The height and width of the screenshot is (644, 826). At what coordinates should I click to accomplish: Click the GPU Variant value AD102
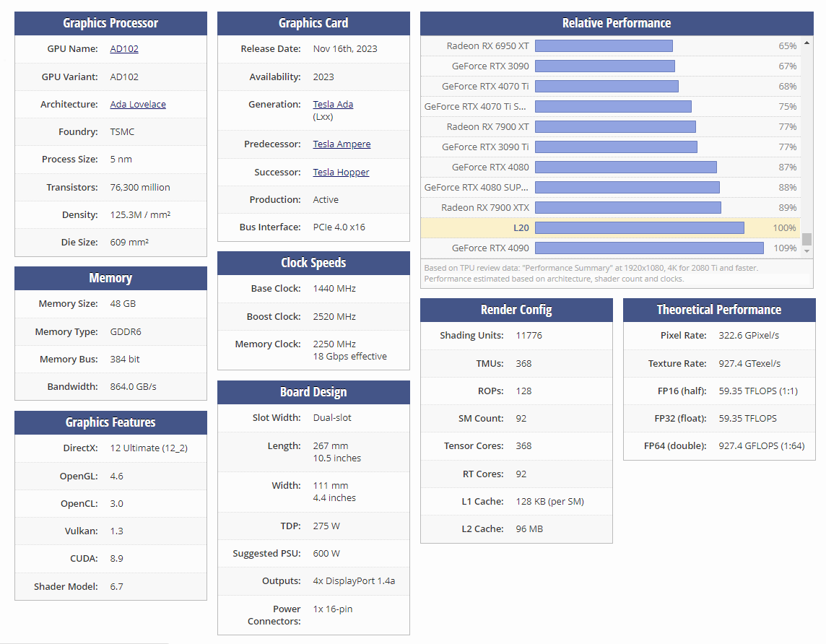tap(124, 77)
